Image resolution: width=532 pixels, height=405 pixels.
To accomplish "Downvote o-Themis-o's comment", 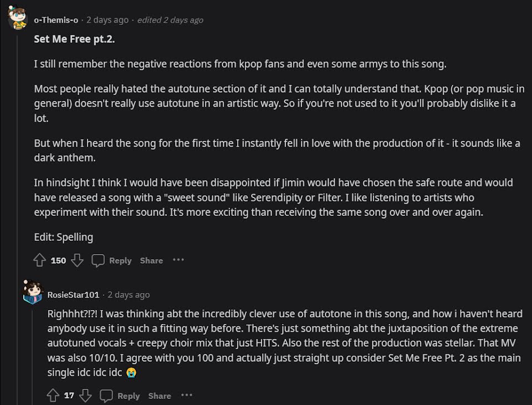I will pos(77,260).
